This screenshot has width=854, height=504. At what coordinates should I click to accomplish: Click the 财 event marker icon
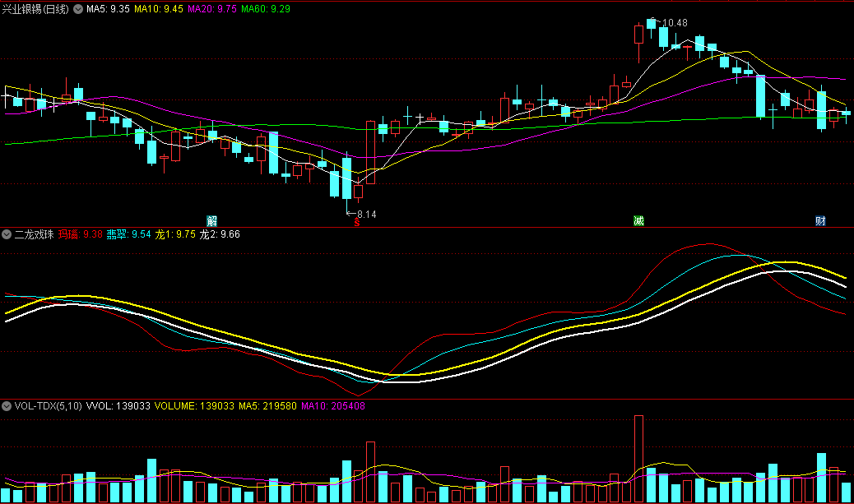[x=820, y=221]
